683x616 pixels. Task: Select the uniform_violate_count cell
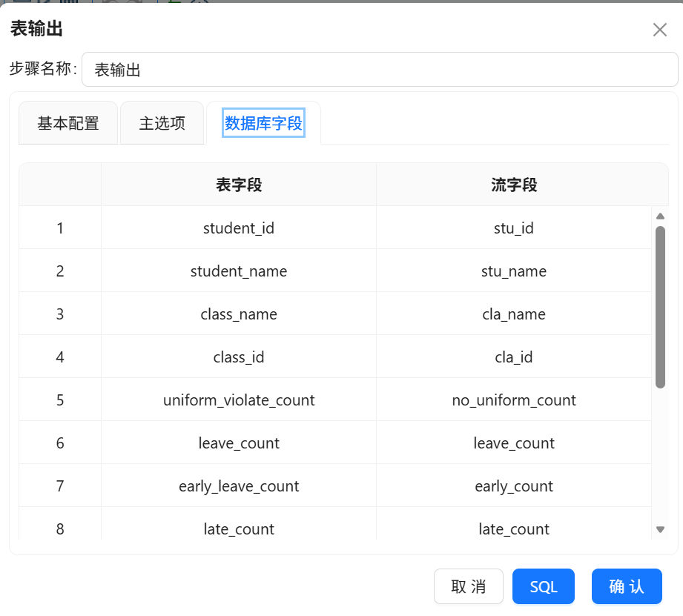coord(239,400)
